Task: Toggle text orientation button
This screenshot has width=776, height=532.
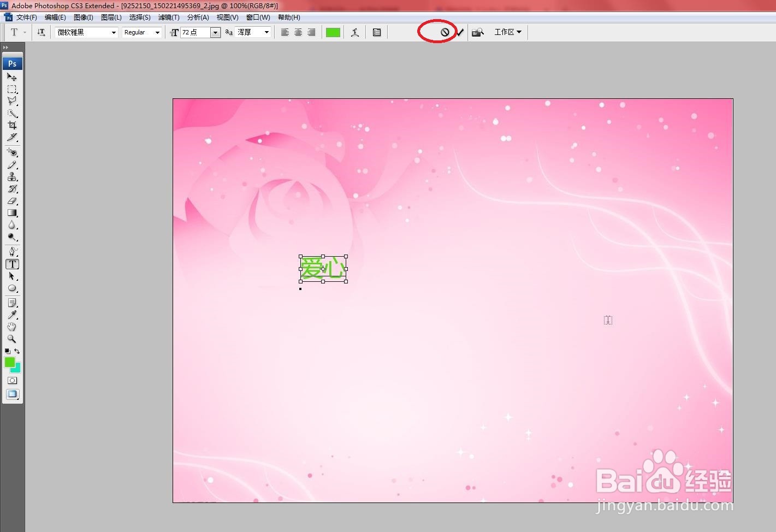Action: click(x=41, y=32)
